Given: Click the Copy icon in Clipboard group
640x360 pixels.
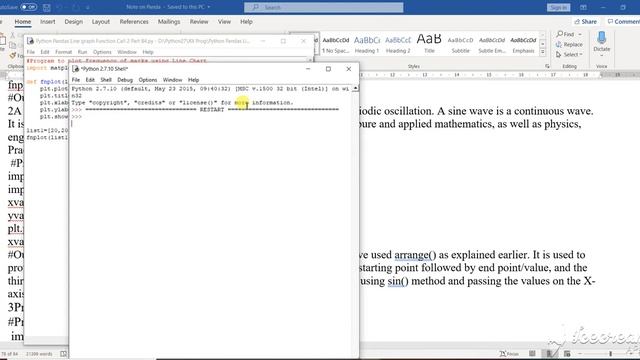Looking at the screenshot, I should (13, 45).
